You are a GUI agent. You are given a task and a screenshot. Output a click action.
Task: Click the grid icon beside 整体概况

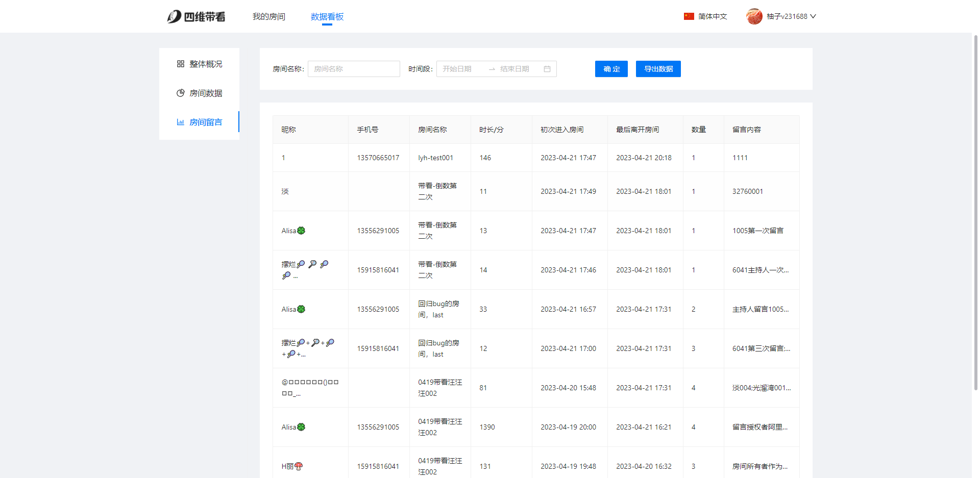tap(180, 64)
